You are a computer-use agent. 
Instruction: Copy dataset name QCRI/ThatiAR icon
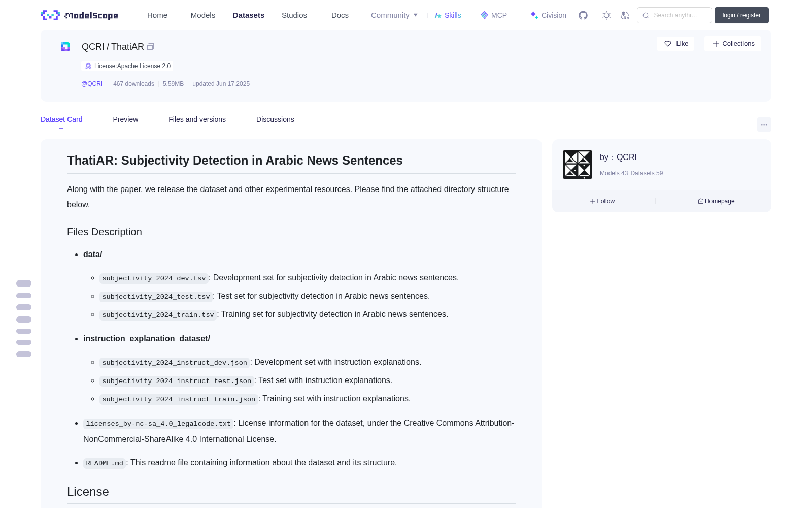151,47
